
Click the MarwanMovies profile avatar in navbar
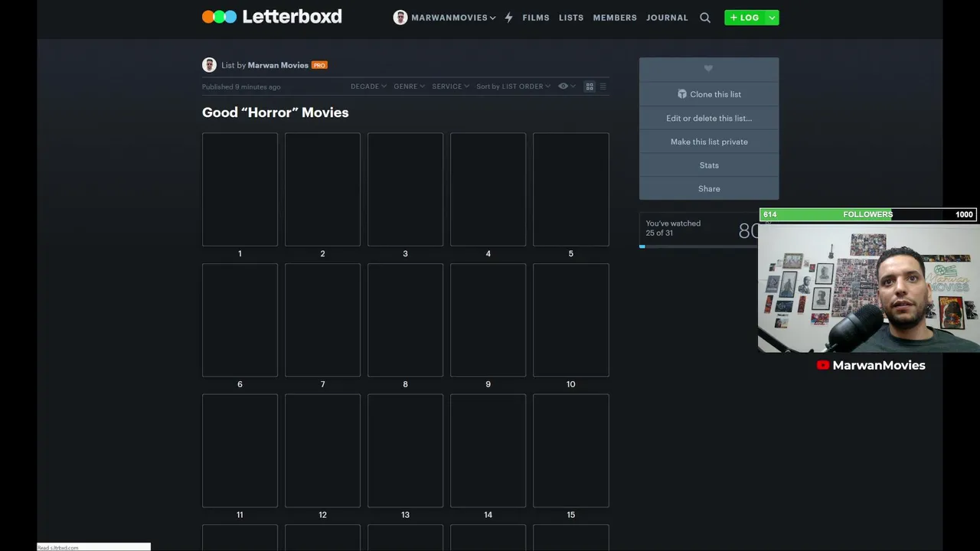pyautogui.click(x=400, y=18)
